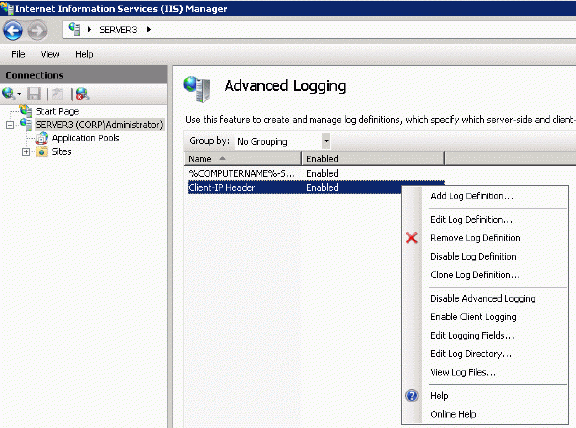576x428 pixels.
Task: Click the server icon in address bar
Action: point(74,29)
